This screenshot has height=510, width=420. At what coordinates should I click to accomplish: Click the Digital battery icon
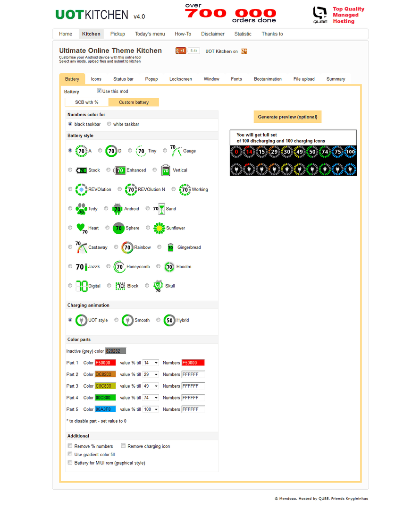81,286
